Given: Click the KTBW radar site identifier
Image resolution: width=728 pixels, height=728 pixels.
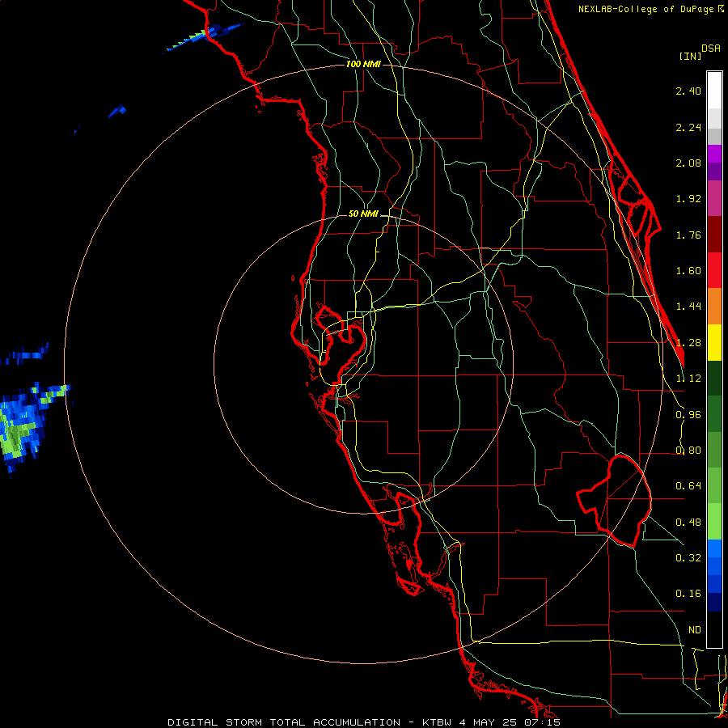Looking at the screenshot, I should (438, 722).
